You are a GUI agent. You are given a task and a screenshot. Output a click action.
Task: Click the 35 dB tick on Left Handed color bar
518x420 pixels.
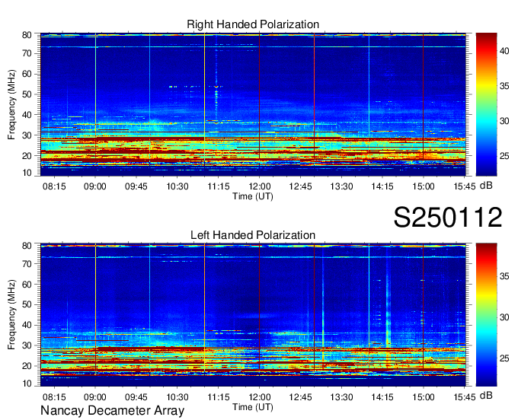click(504, 276)
